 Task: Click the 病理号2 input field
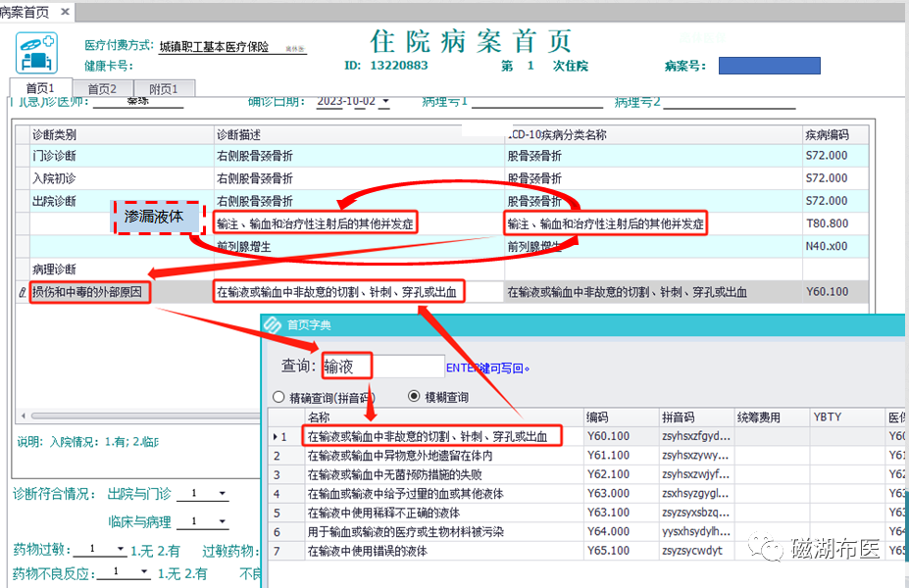730,102
